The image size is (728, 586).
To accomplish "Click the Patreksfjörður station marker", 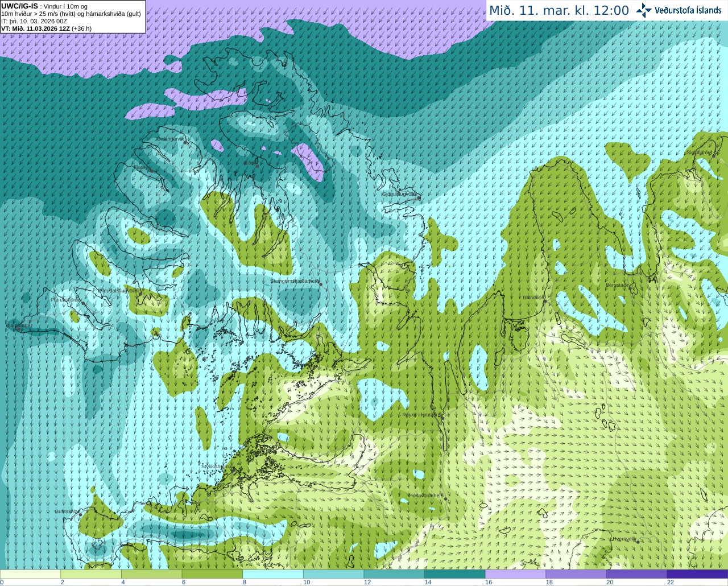I will [84, 303].
